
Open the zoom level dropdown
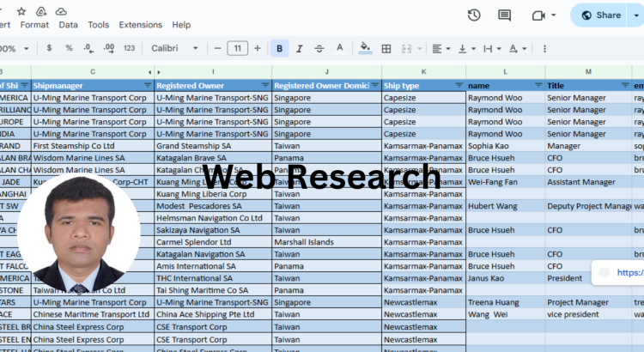(x=15, y=48)
